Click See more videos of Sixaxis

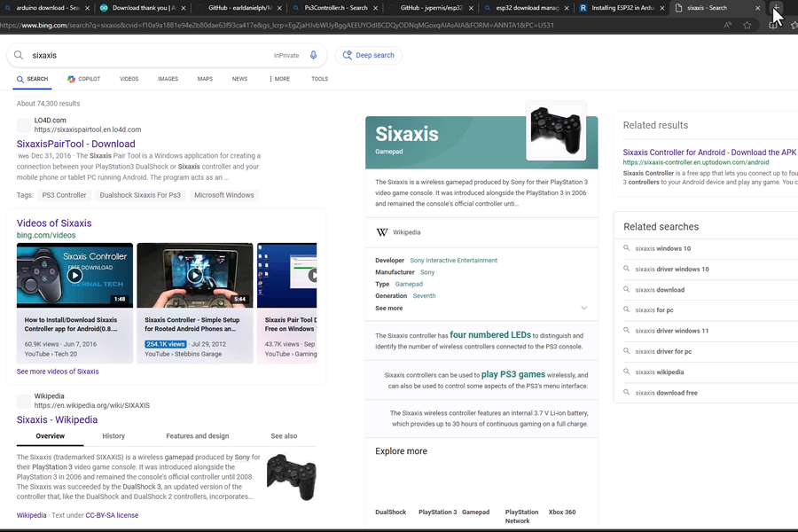(x=58, y=372)
